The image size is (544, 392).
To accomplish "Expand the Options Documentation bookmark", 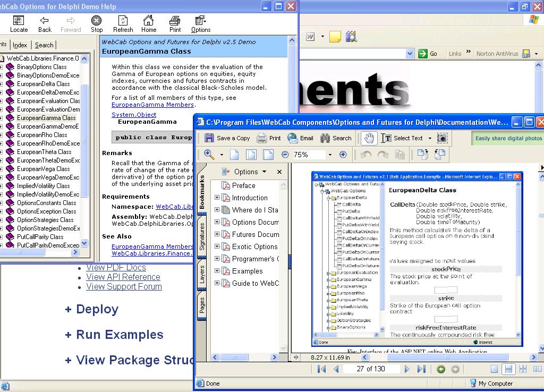I will tap(217, 221).
